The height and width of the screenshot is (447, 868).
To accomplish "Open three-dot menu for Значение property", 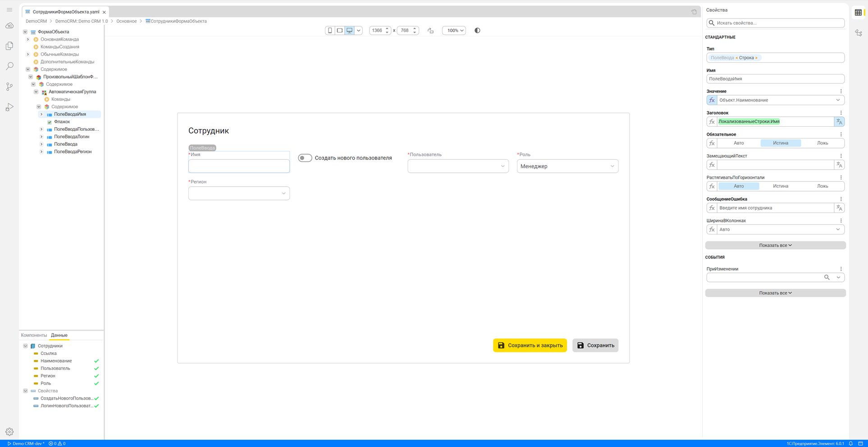I will (841, 91).
